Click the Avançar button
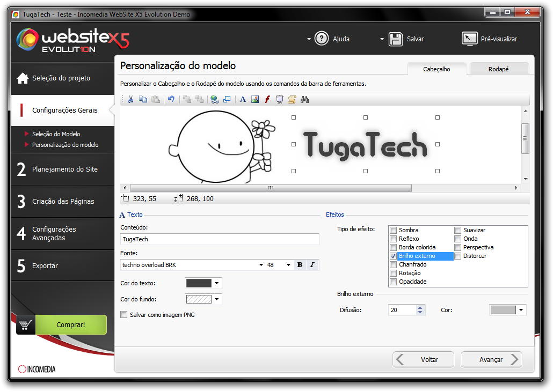 (491, 360)
